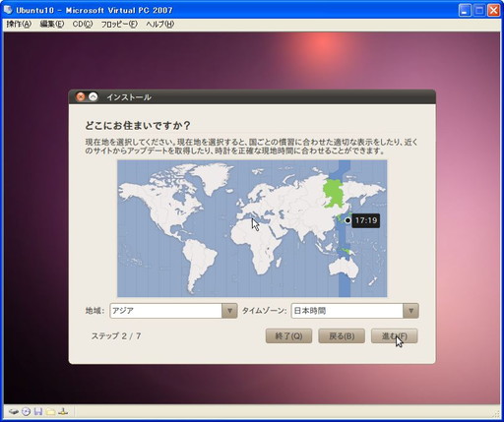Click the network adapter status icon
Image resolution: width=504 pixels, height=422 pixels.
click(x=63, y=411)
